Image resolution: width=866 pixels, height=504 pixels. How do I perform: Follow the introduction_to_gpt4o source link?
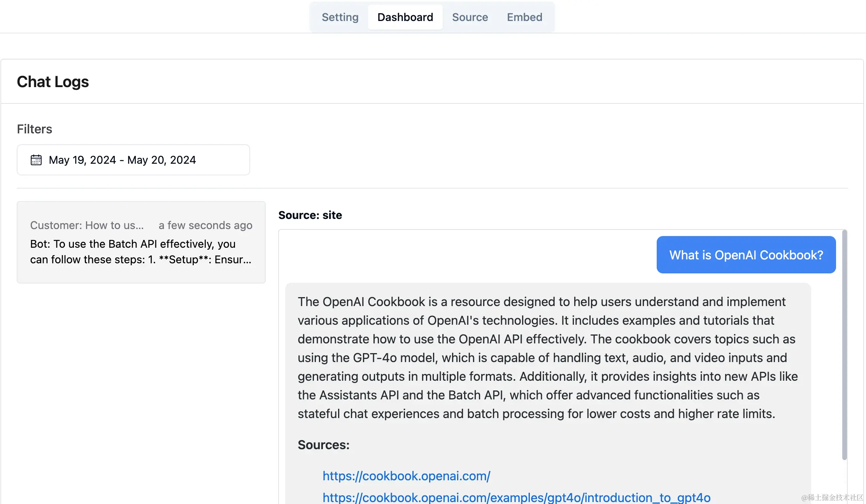pyautogui.click(x=516, y=497)
